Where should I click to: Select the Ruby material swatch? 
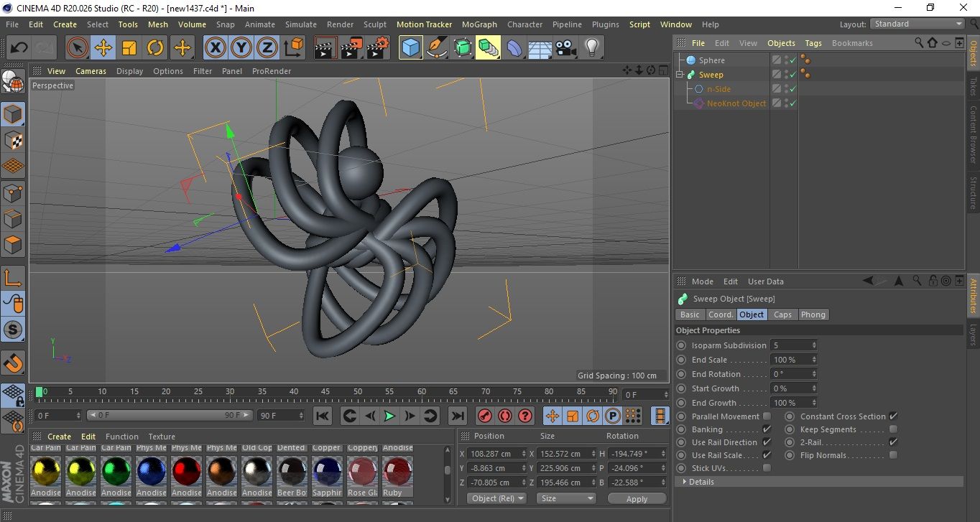point(397,471)
